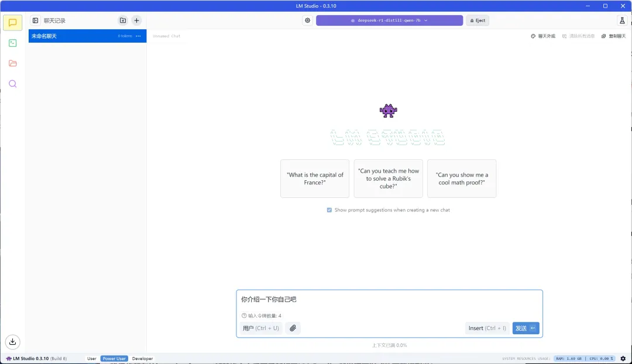Screen dimensions: 632x364
Task: Send the message with 发送 button
Action: point(525,328)
